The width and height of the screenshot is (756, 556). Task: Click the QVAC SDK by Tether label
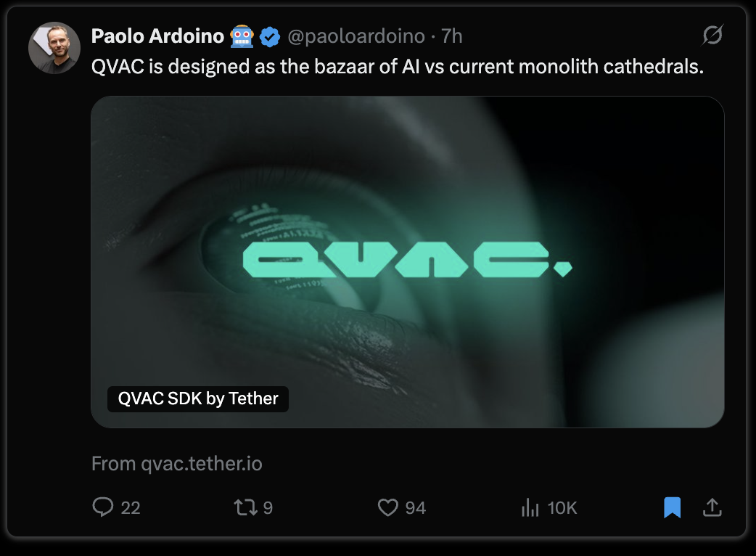point(197,398)
